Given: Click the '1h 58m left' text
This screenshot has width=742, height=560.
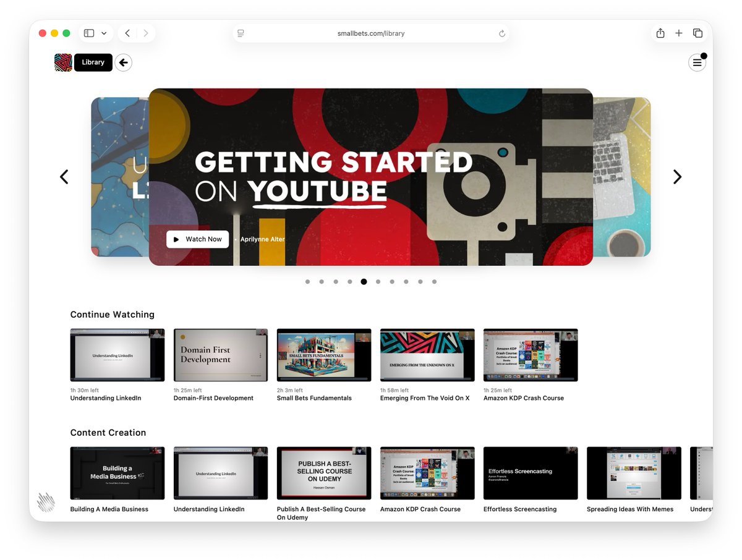Looking at the screenshot, I should [x=394, y=391].
